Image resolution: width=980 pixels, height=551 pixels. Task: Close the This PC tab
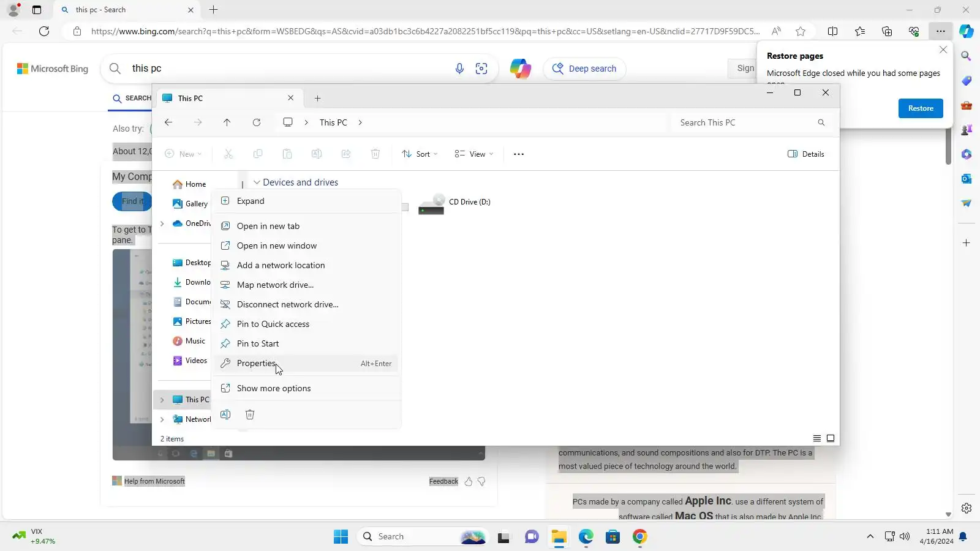[x=291, y=98]
